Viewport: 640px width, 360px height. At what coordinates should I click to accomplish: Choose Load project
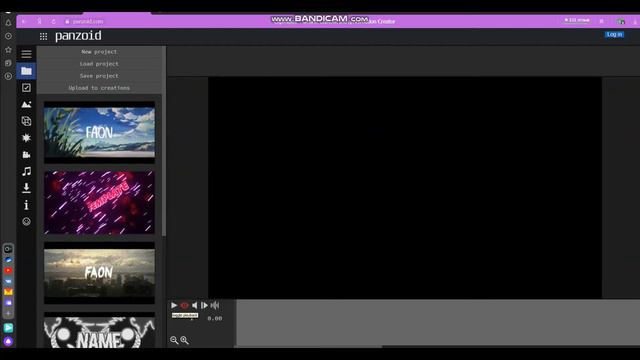[x=99, y=64]
